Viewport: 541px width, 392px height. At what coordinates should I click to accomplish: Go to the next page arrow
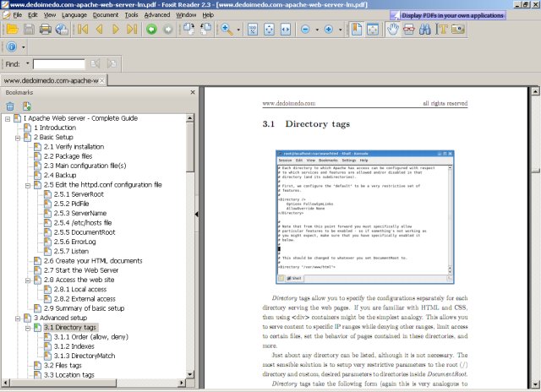(x=116, y=30)
